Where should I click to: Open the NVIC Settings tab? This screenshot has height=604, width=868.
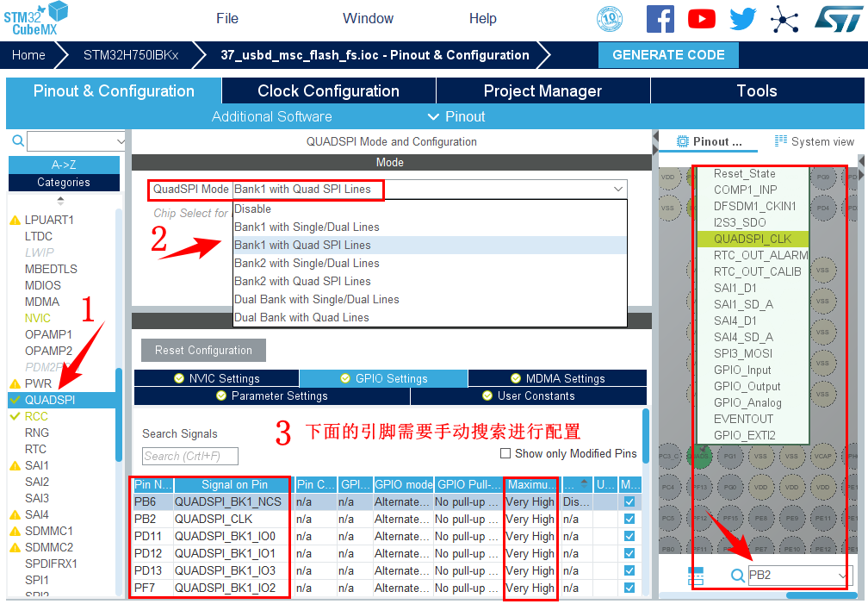pos(217,378)
